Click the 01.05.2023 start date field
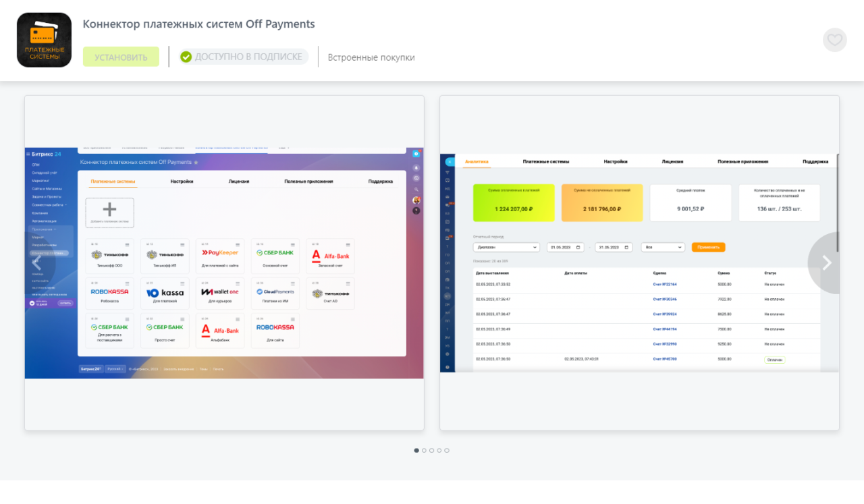This screenshot has height=504, width=864. click(x=565, y=248)
